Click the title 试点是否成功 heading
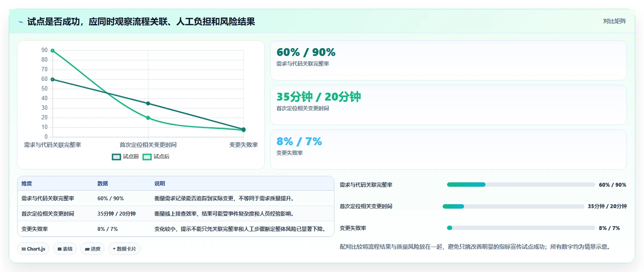This screenshot has width=644, height=272. tap(141, 21)
